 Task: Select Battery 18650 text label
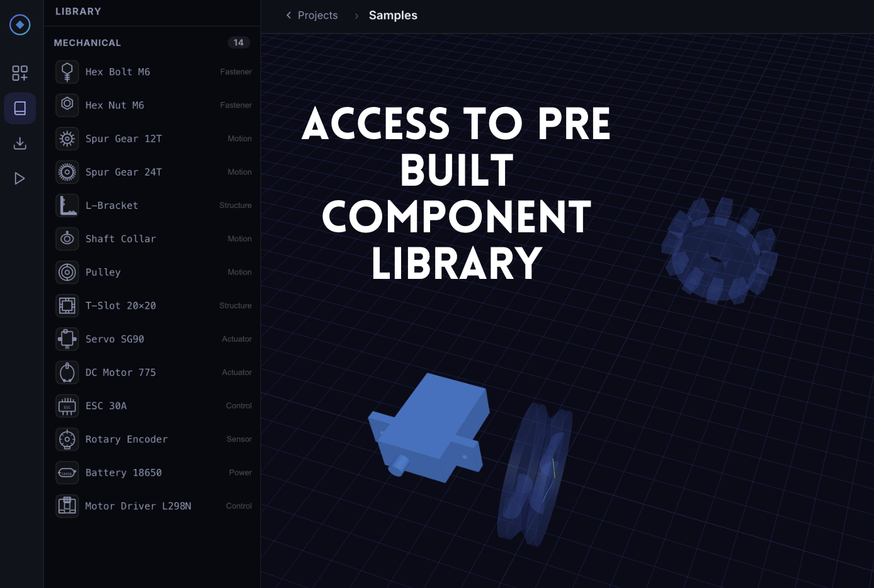[x=123, y=472]
